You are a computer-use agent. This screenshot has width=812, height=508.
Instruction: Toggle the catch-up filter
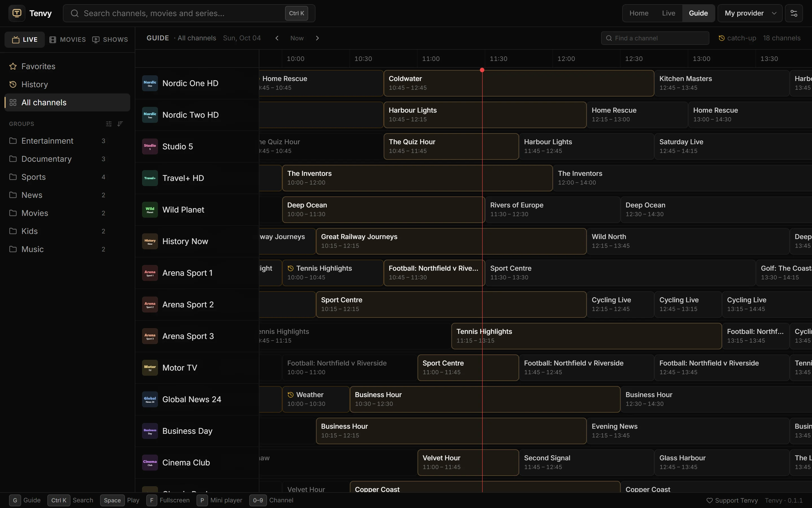737,38
